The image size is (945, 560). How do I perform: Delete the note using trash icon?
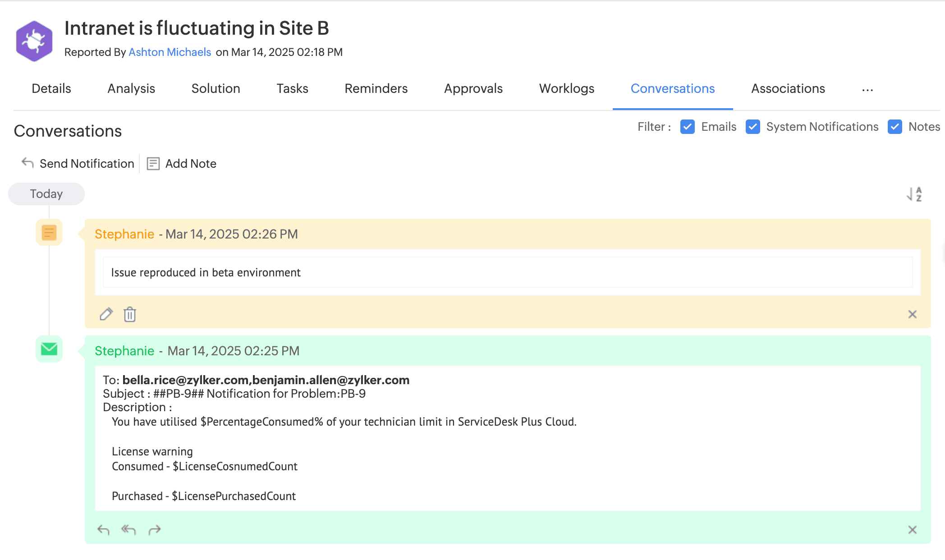130,314
